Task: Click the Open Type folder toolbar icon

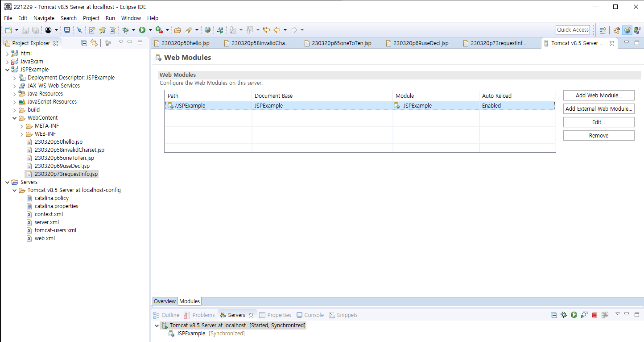Action: (x=178, y=30)
